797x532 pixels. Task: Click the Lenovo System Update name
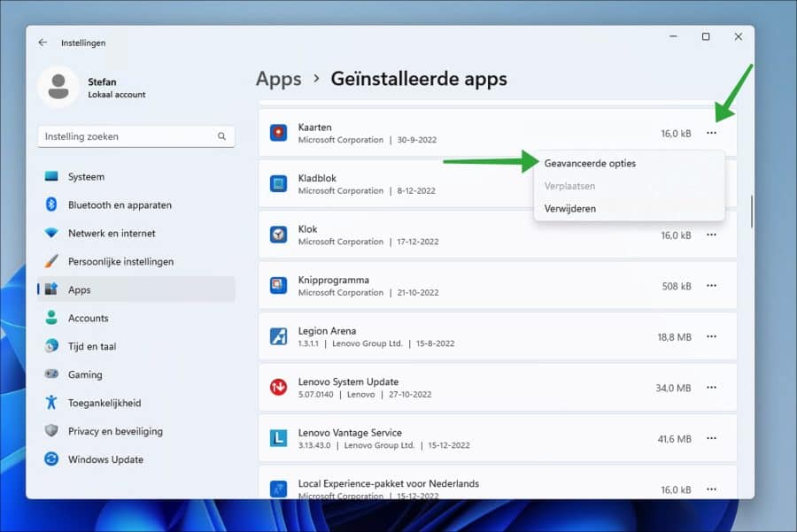[x=348, y=382]
